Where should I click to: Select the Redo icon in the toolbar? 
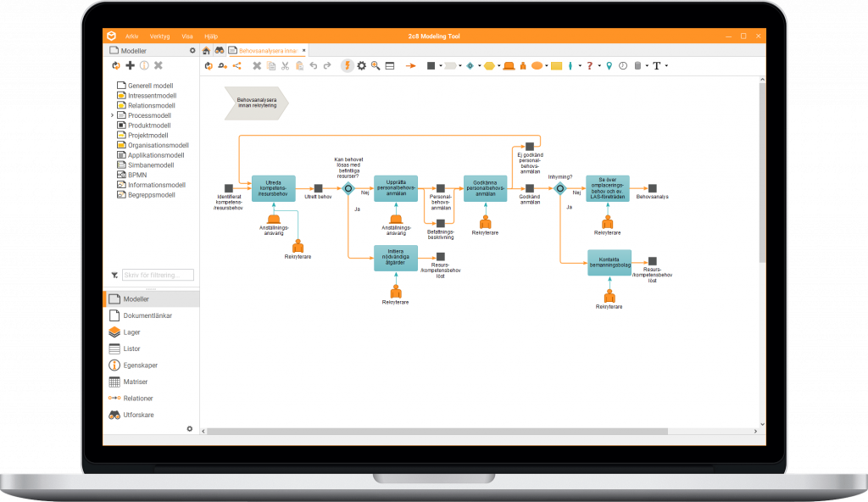(327, 65)
